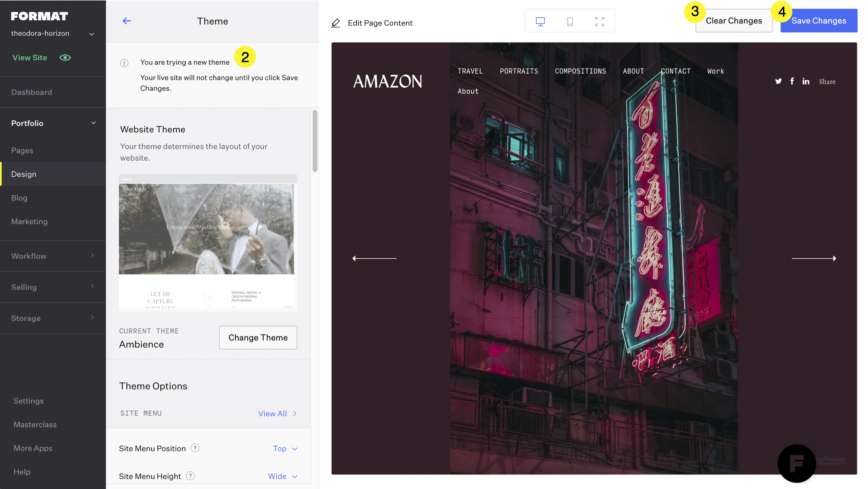Click AMAZON site title in preview

[x=388, y=81]
